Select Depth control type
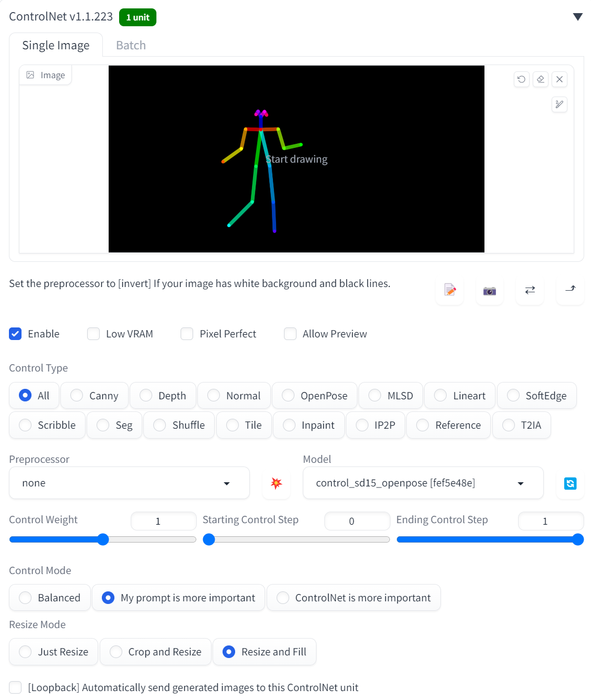Viewport: 591px width, 700px height. [163, 396]
